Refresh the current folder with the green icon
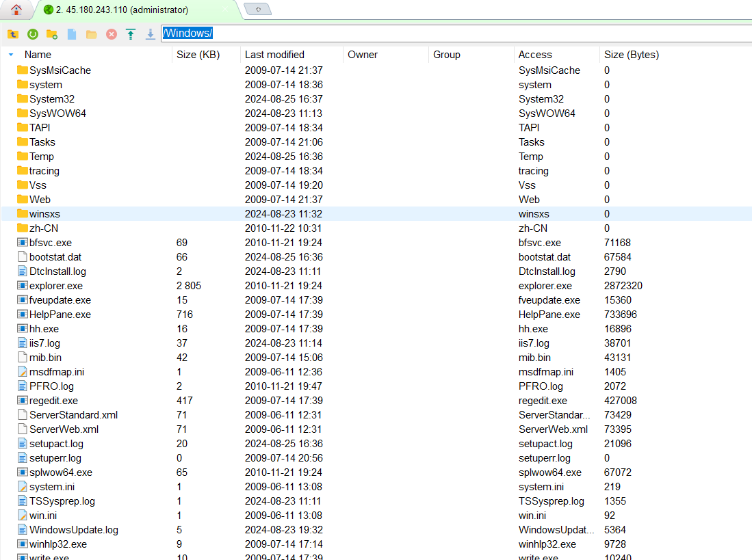Screen dimensions: 752x560 coord(33,34)
